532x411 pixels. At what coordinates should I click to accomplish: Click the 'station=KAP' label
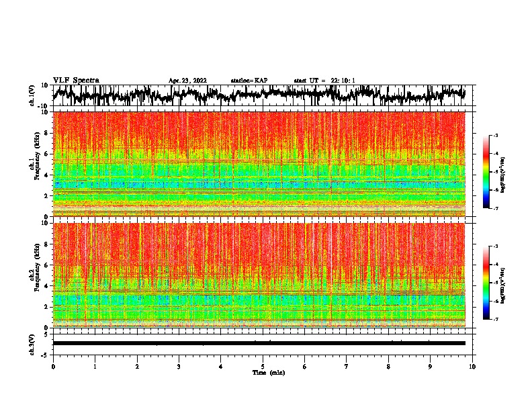coord(249,81)
